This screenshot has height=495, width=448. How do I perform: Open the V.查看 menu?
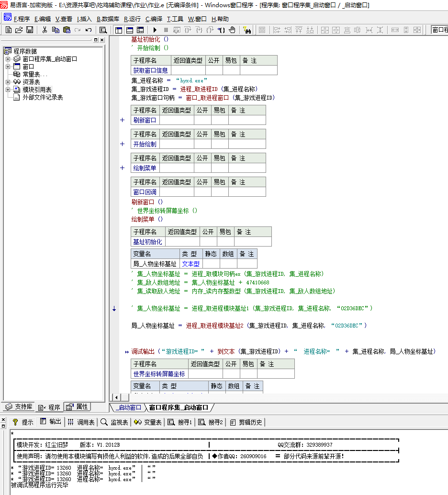pos(64,19)
